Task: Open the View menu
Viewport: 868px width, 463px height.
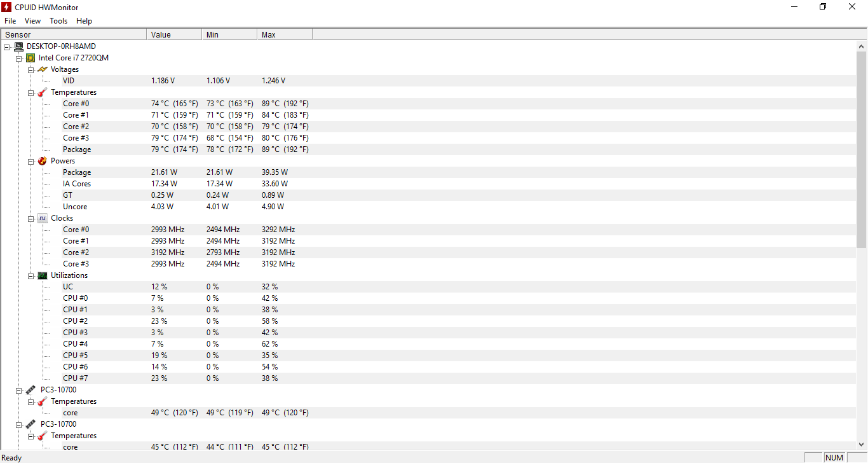Action: [33, 21]
